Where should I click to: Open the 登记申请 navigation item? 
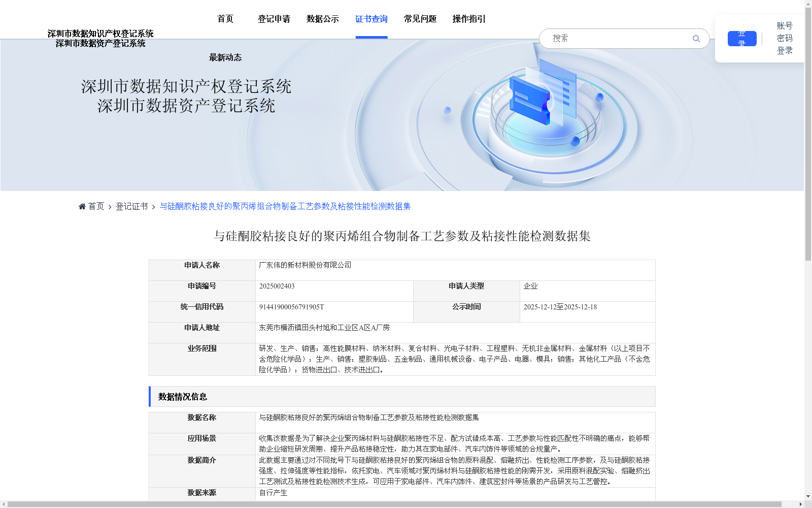tap(274, 19)
